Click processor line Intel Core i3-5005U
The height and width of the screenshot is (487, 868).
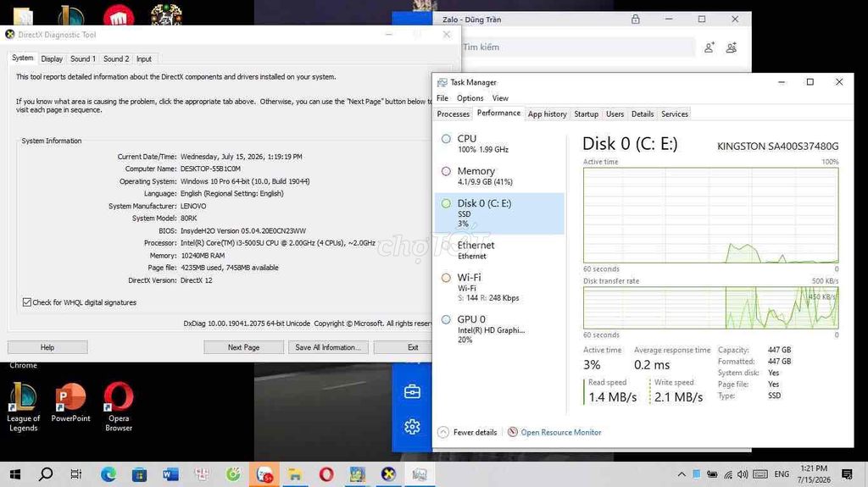point(278,243)
